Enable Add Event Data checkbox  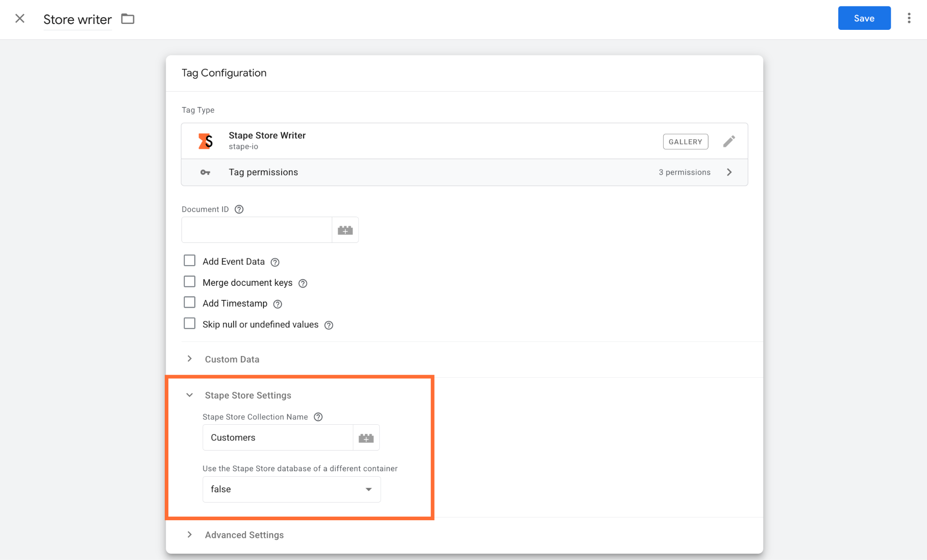(x=190, y=261)
